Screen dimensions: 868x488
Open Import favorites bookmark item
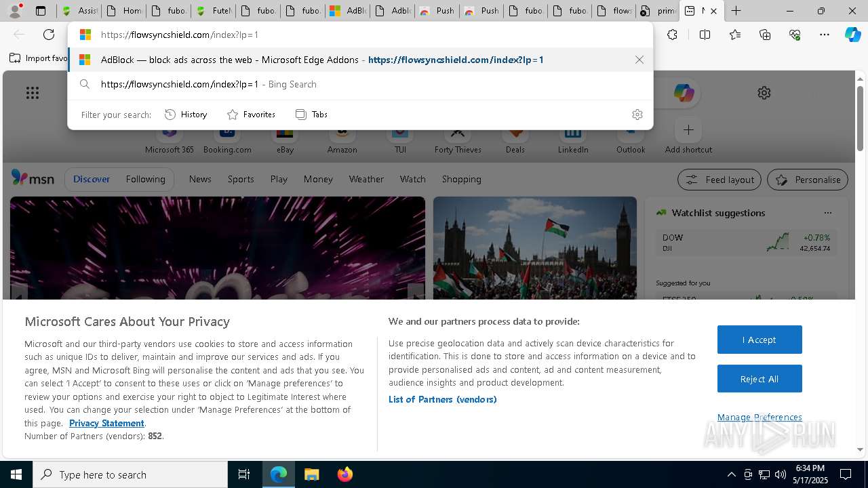(x=38, y=58)
